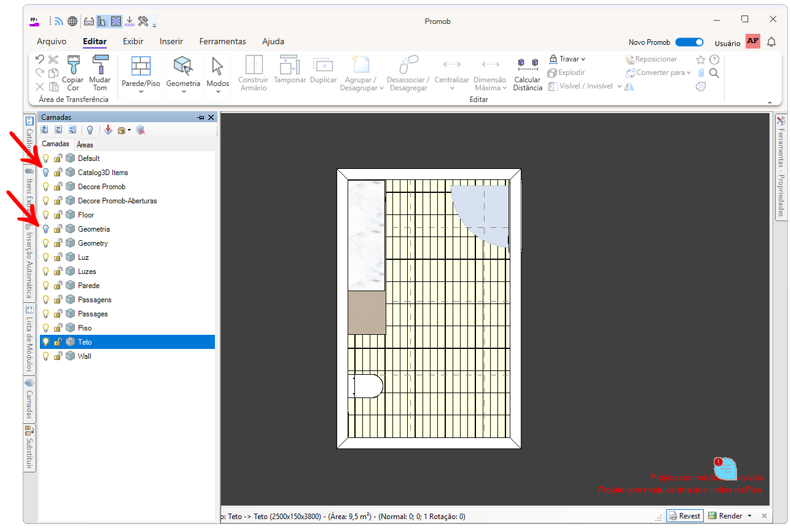Open the Substituir side panel tab
Image resolution: width=791 pixels, height=532 pixels.
pyautogui.click(x=29, y=447)
